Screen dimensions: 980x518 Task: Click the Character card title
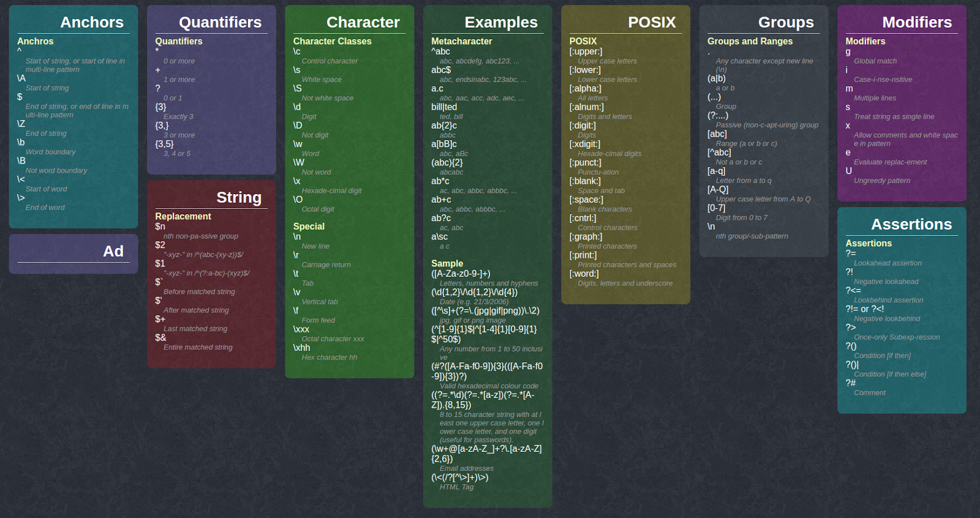363,23
